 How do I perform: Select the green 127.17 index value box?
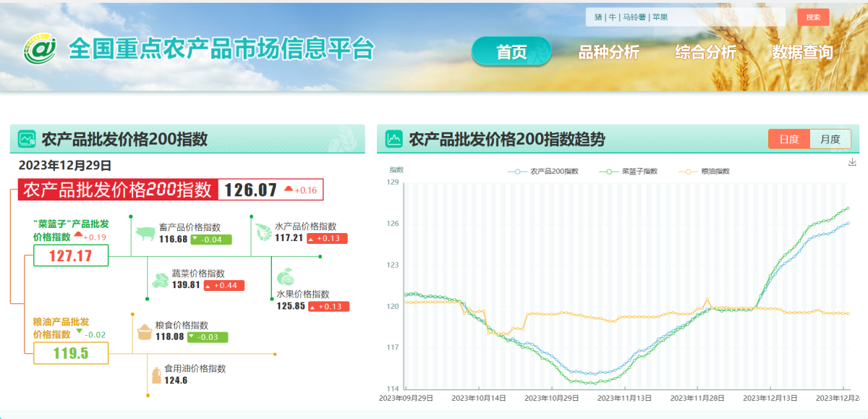click(x=70, y=255)
